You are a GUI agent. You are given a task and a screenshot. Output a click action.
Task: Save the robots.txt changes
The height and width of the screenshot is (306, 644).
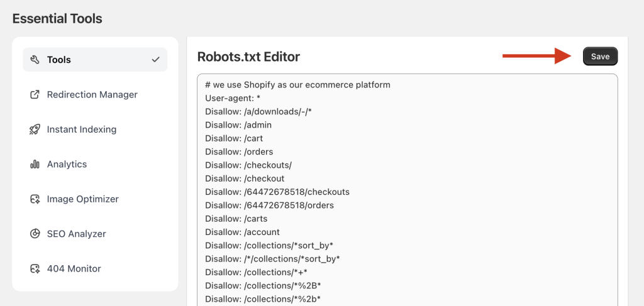click(600, 57)
